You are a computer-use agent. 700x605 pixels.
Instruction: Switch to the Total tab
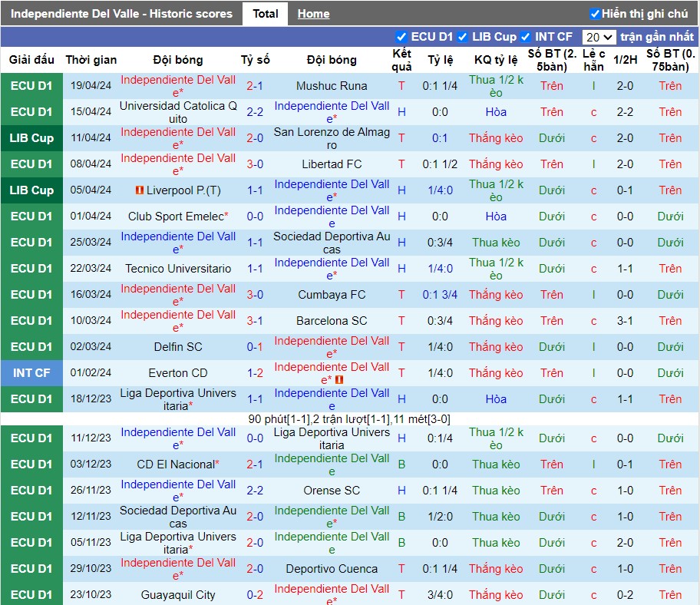tap(265, 14)
